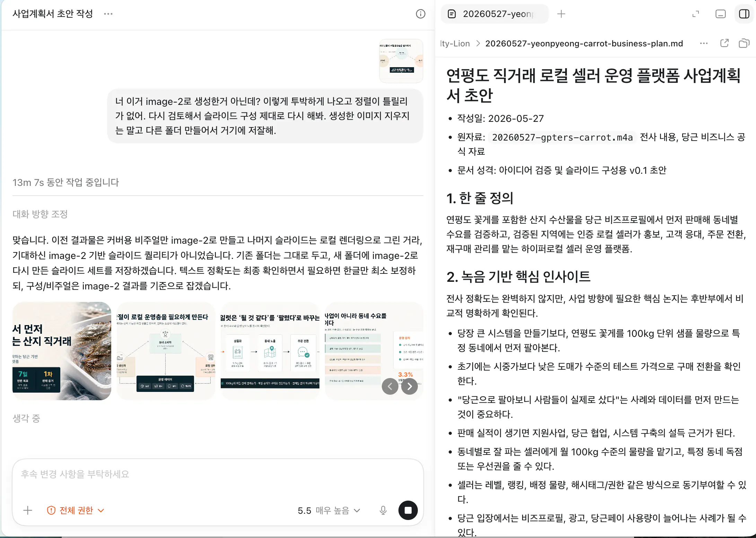Open the '5.5 매우 높음' model dropdown
The image size is (756, 538).
329,510
